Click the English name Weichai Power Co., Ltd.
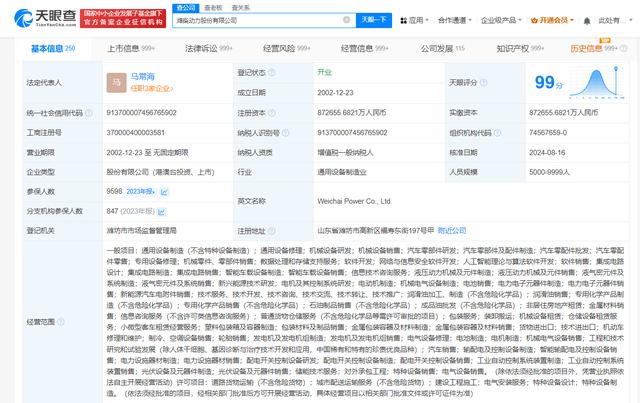The image size is (640, 403). 354,201
